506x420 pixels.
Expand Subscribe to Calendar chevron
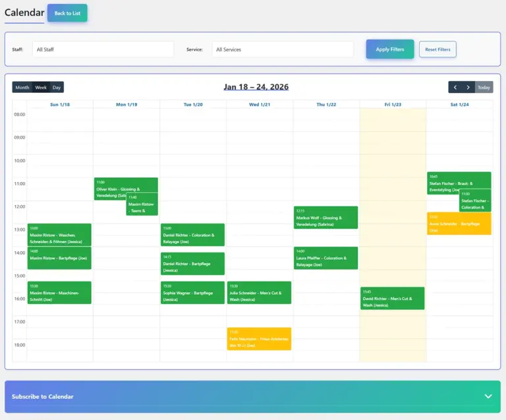(x=488, y=396)
